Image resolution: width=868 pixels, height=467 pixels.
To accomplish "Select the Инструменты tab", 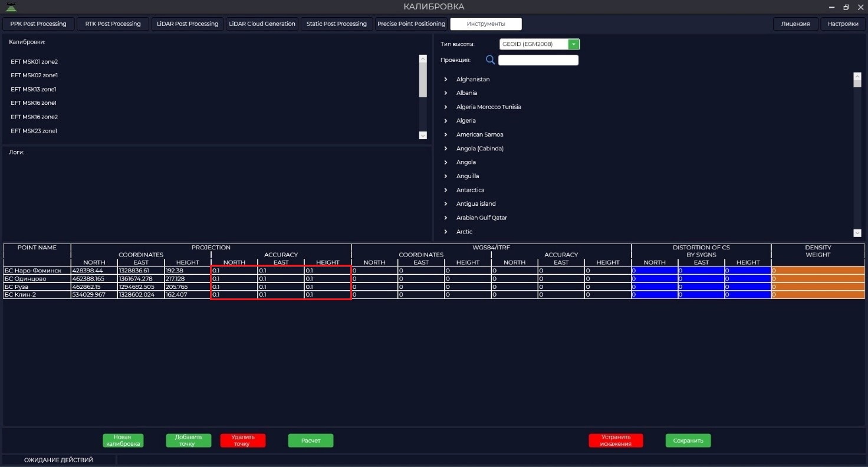I will [486, 24].
